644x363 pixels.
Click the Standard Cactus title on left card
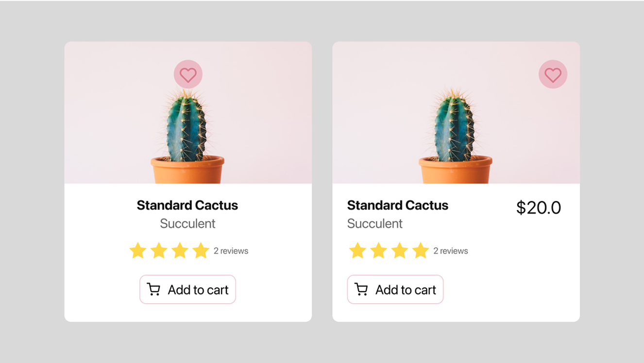(187, 205)
